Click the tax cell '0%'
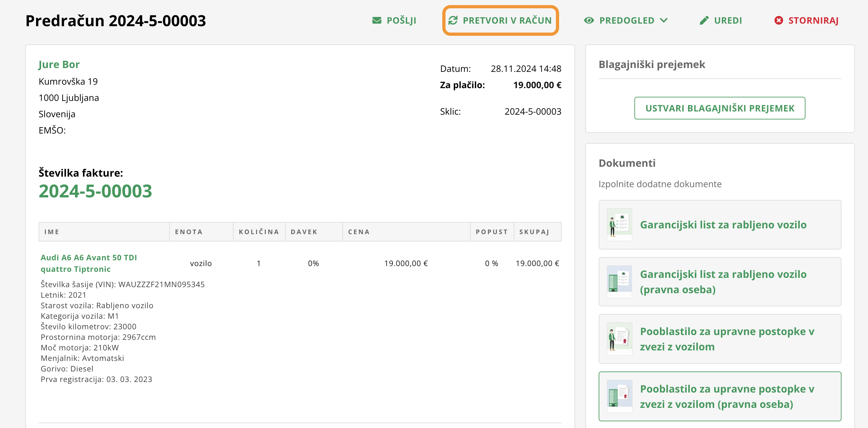 (313, 264)
